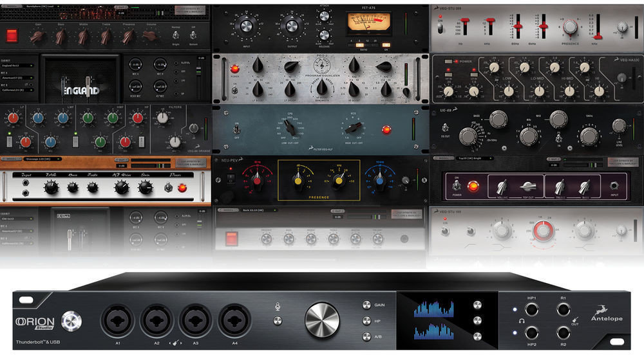Click the talkback button below the microphone icon
Screen dimensions: 644x355
278,321
